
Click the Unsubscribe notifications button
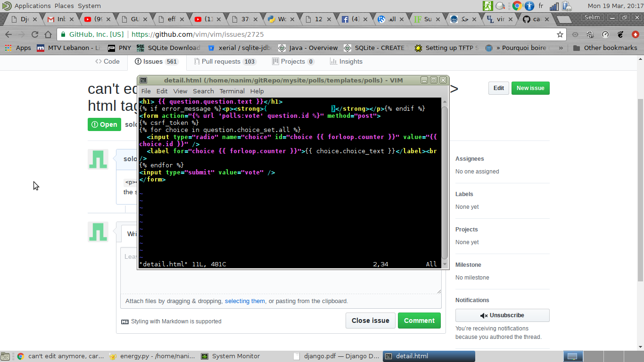tap(502, 315)
